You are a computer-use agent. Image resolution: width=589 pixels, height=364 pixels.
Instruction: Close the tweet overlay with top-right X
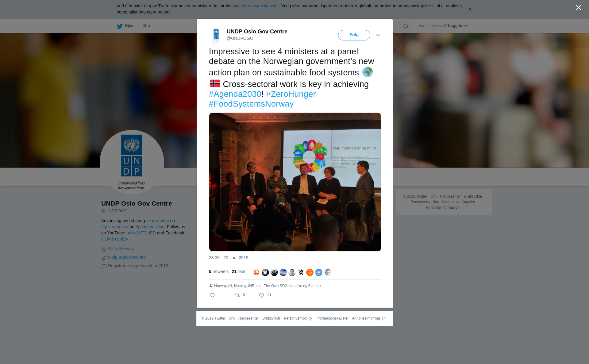click(x=579, y=8)
